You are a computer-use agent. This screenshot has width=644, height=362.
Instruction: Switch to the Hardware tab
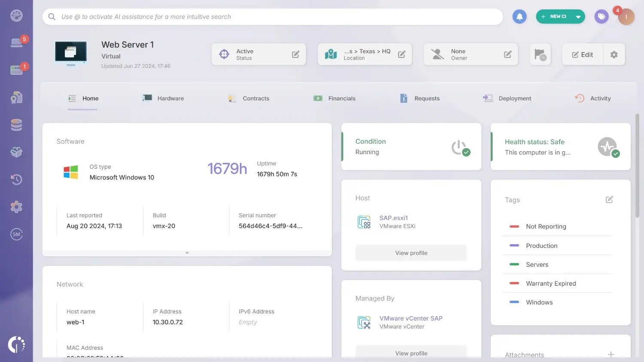[x=170, y=98]
